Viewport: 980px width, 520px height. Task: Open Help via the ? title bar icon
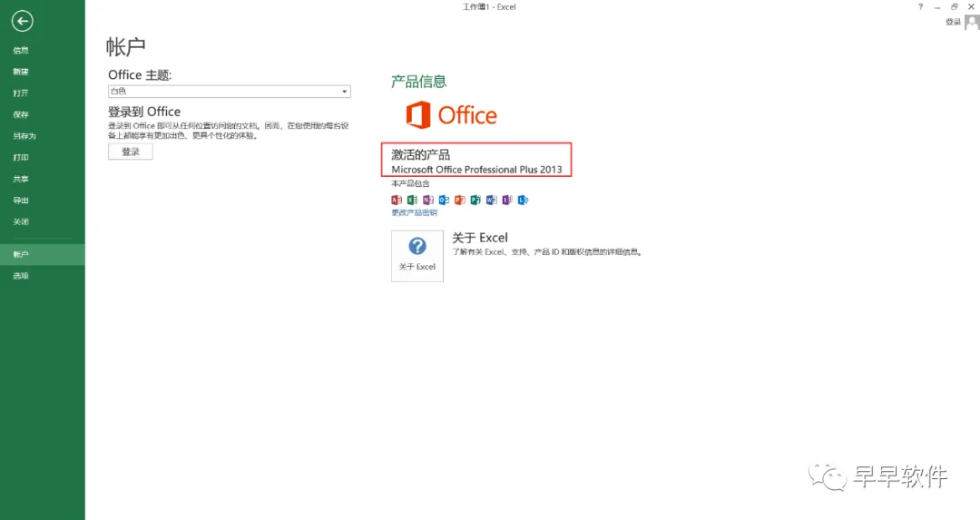(920, 7)
